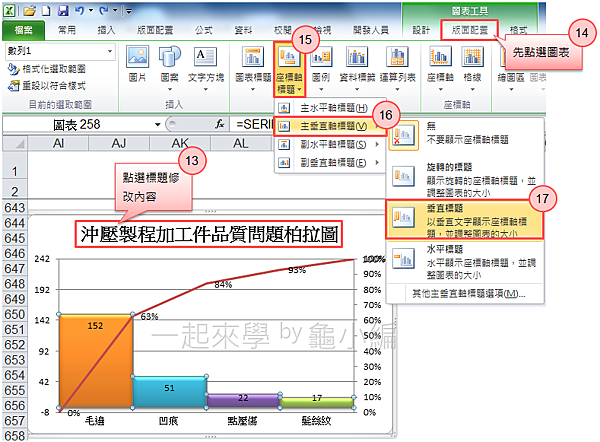Open the 圖案 shapes gallery

coord(170,68)
